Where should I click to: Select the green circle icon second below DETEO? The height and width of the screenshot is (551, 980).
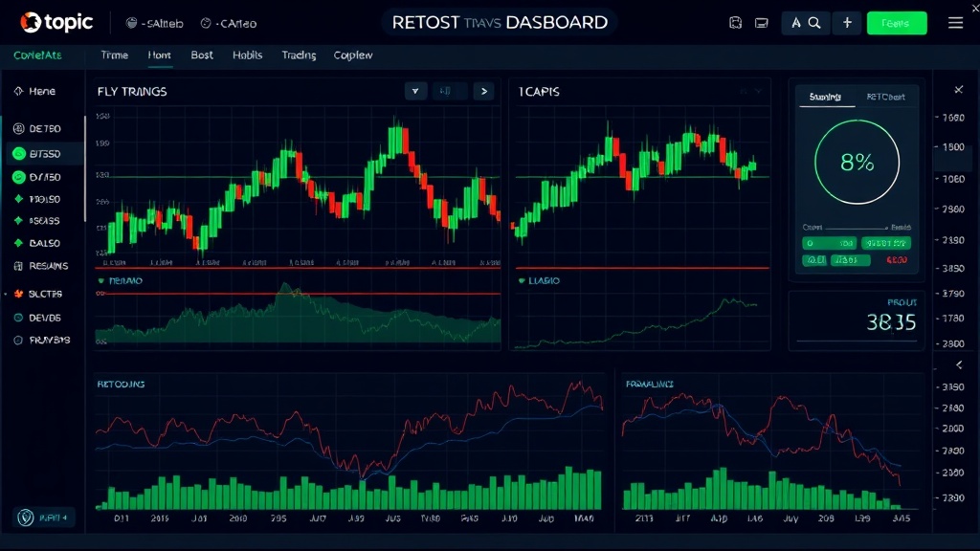(x=19, y=177)
